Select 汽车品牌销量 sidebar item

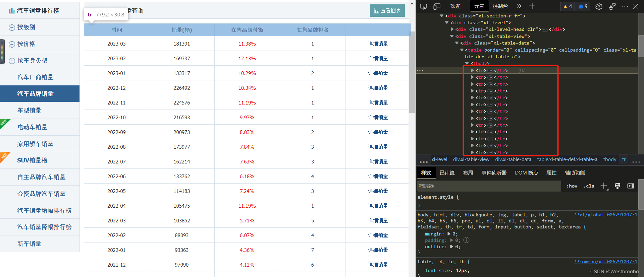[x=40, y=94]
